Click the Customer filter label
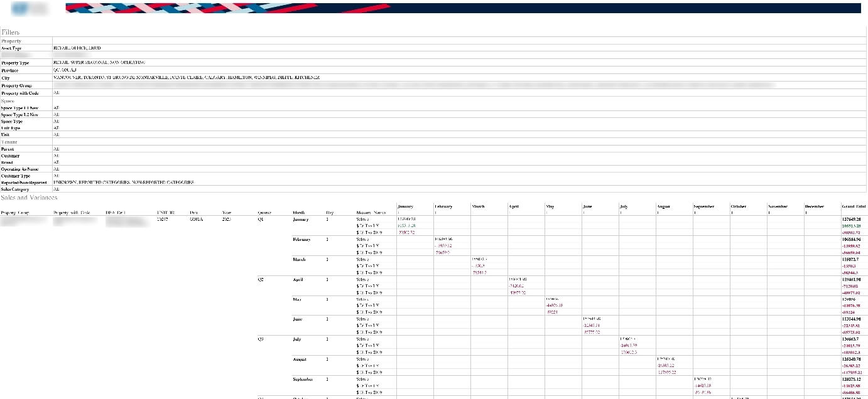Viewport: 868px width, 399px height. [x=11, y=156]
